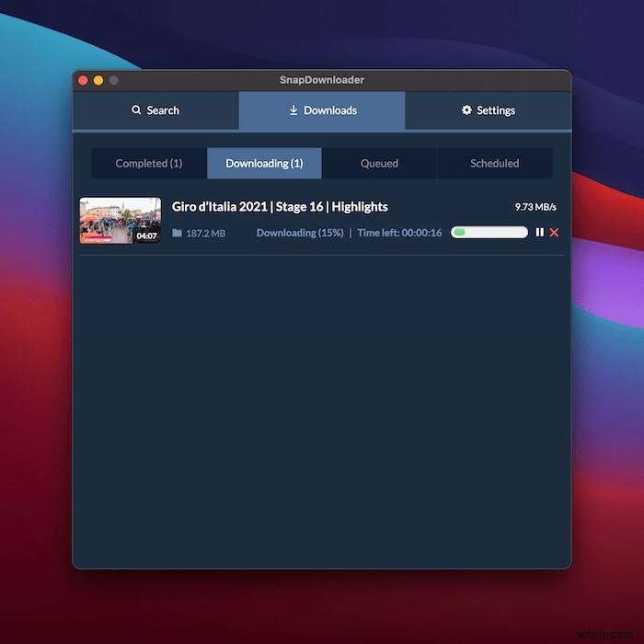Click the SnapDownloader window title
The image size is (644, 644).
click(x=322, y=80)
